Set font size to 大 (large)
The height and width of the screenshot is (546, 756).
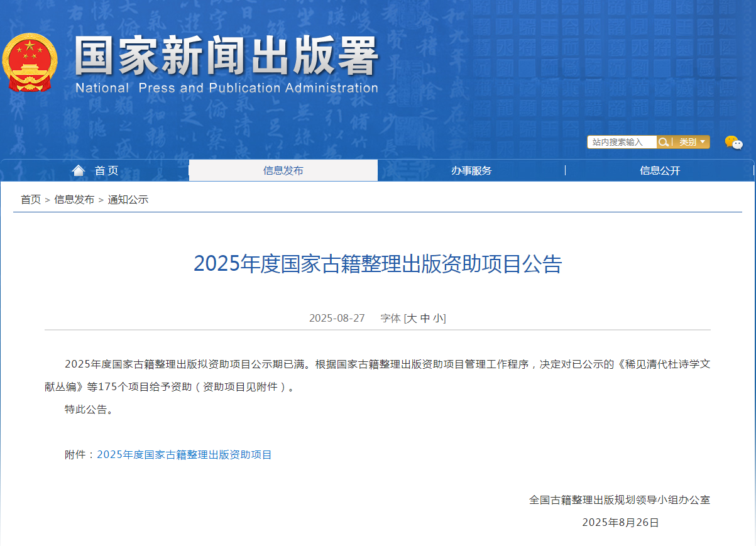(x=412, y=319)
